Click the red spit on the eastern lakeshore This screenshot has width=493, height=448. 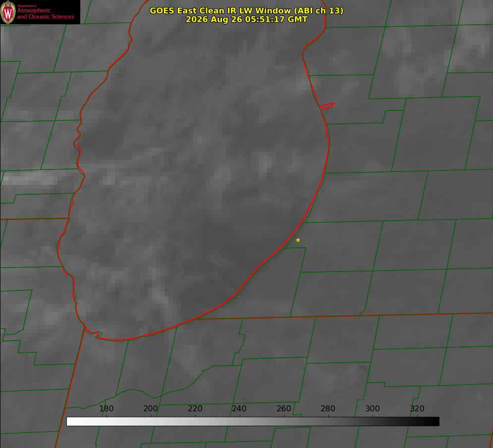click(x=327, y=106)
